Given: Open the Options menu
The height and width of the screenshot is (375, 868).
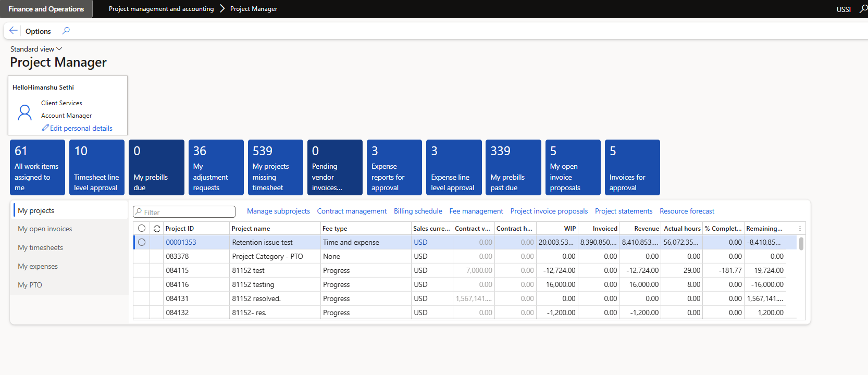Looking at the screenshot, I should [x=38, y=31].
